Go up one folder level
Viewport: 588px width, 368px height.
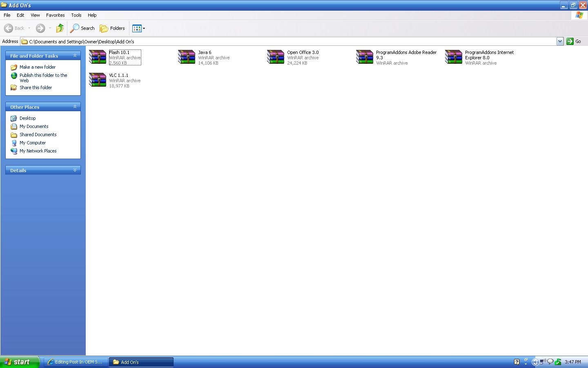pyautogui.click(x=60, y=28)
